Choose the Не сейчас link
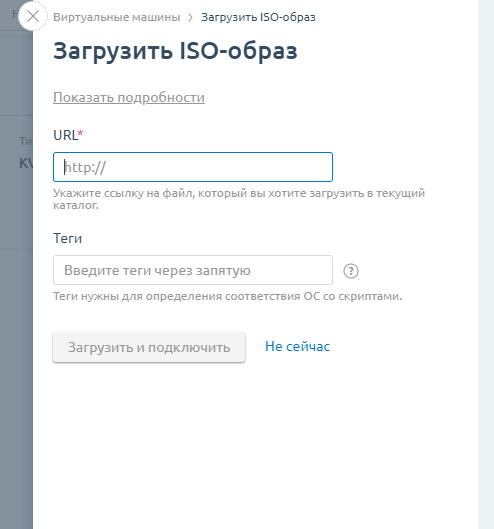494x529 pixels. 297,346
